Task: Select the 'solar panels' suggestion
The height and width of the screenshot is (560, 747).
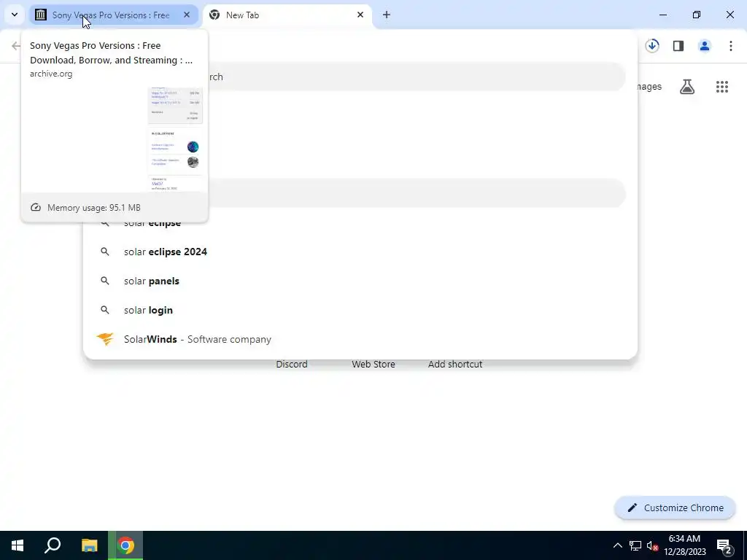Action: [360, 281]
